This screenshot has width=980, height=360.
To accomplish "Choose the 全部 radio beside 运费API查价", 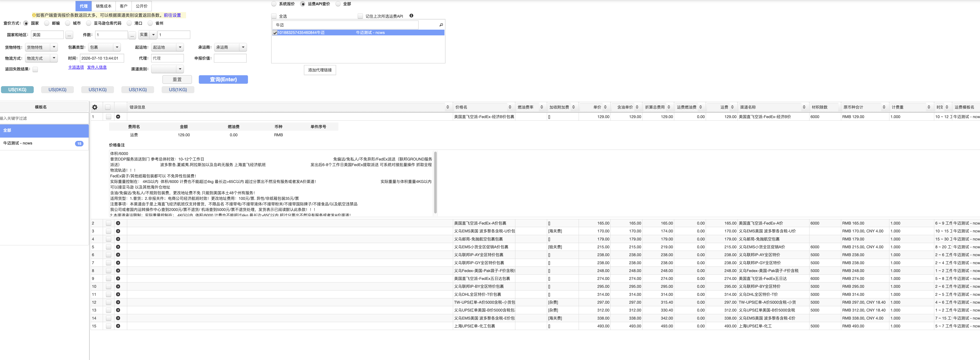I will tap(338, 4).
